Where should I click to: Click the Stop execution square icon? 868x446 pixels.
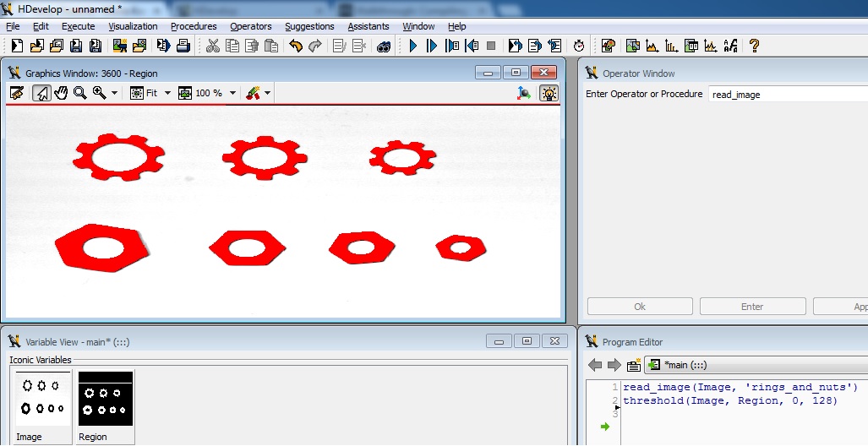pyautogui.click(x=491, y=46)
